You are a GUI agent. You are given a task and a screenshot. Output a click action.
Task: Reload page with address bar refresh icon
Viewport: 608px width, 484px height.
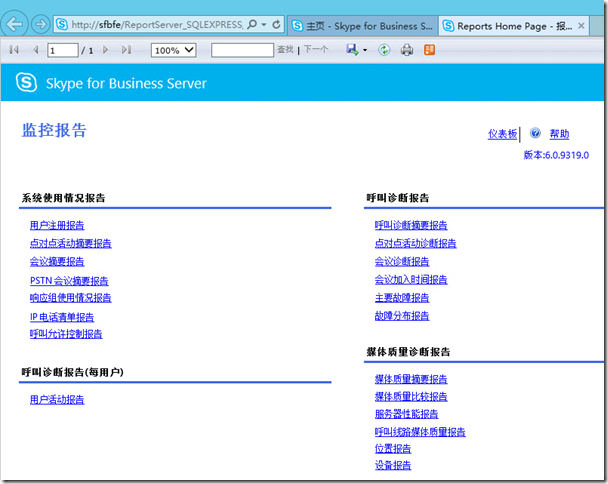coord(276,24)
